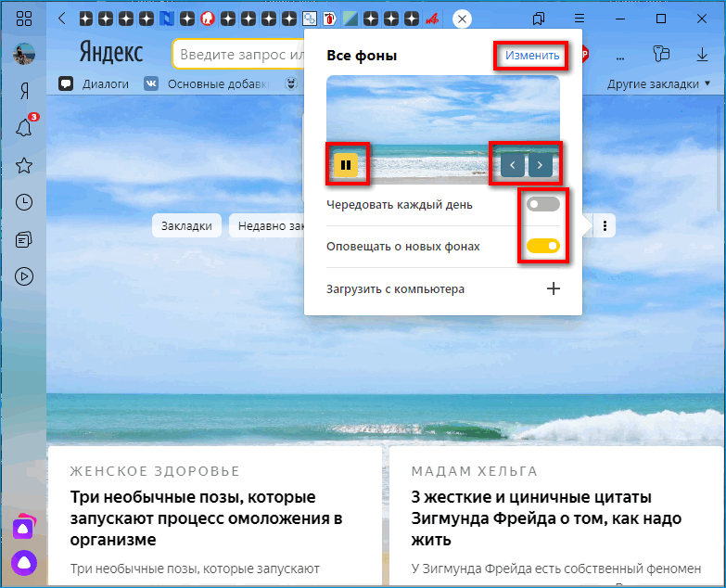Click 'Загрузить с компьютера' text
Image resolution: width=726 pixels, height=588 pixels.
point(395,289)
